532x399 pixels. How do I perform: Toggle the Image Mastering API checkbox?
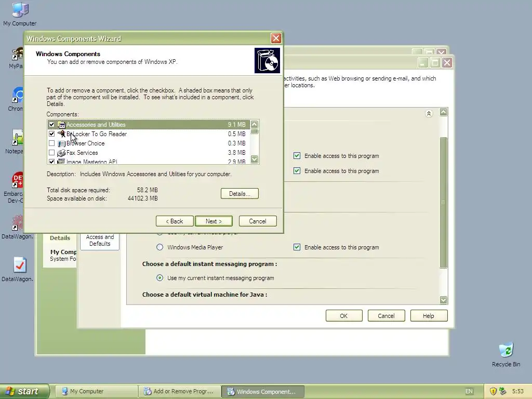coord(51,162)
